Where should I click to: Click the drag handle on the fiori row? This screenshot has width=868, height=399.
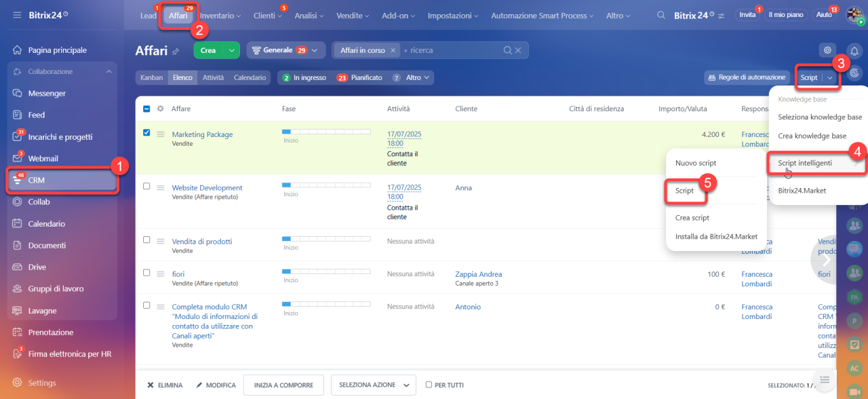point(161,274)
